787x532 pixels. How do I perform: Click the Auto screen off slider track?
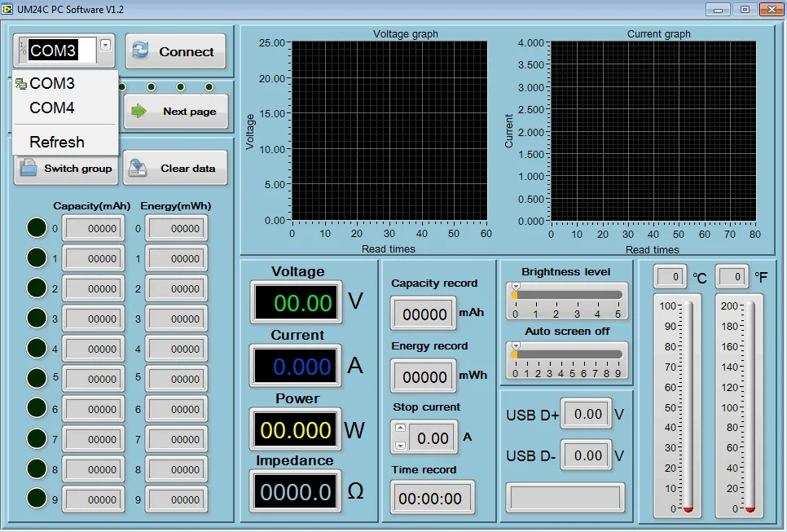point(570,354)
